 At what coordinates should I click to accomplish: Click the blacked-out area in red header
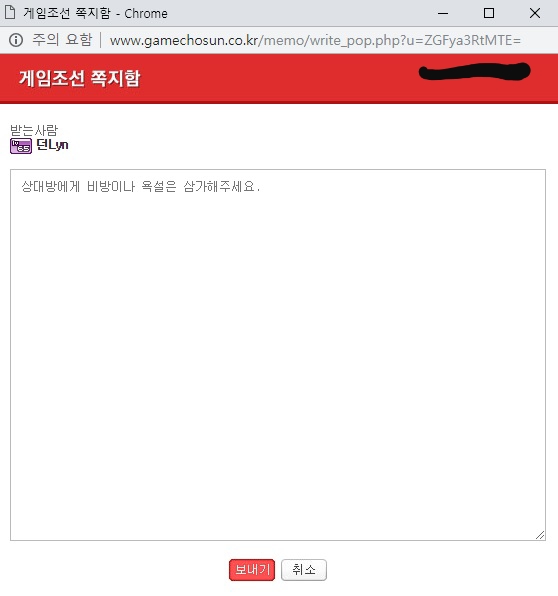[474, 71]
